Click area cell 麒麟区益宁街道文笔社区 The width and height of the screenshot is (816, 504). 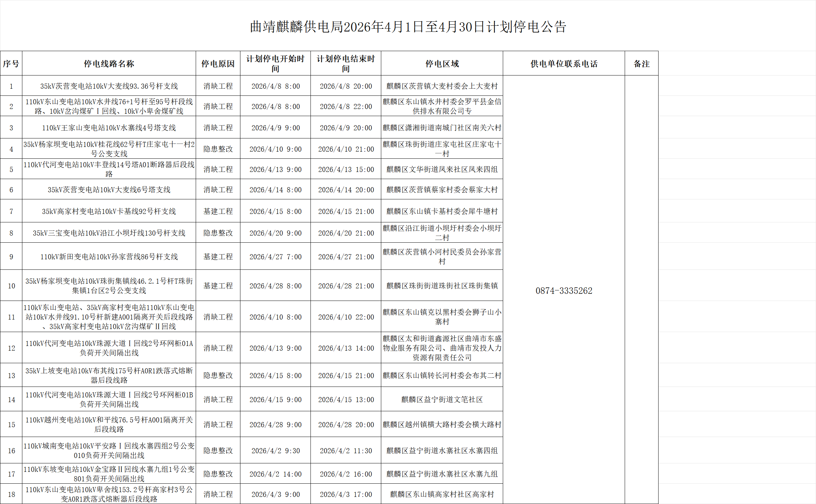[x=442, y=399]
